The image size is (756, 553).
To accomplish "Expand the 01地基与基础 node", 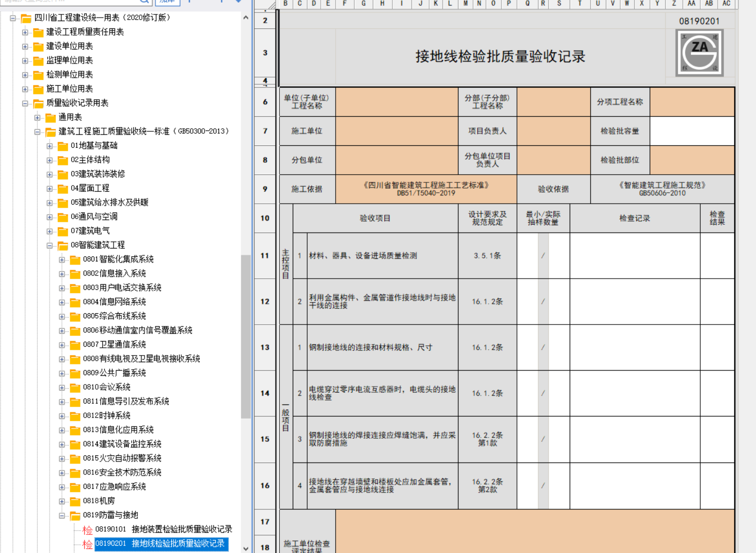I will [x=50, y=146].
